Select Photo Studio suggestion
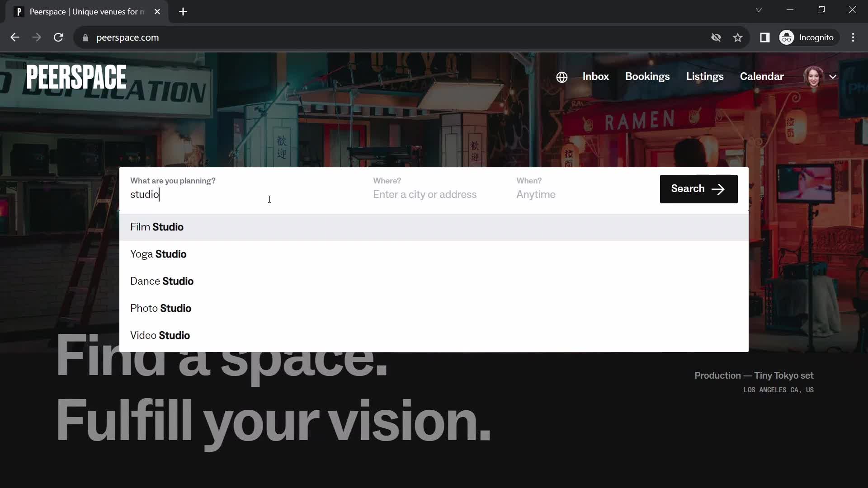This screenshot has height=488, width=868. [x=161, y=308]
